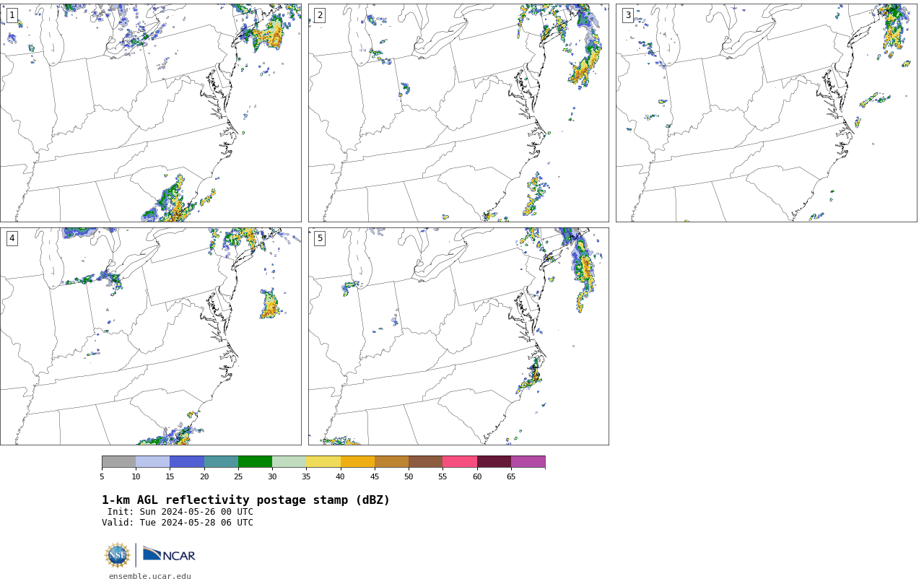The width and height of the screenshot is (924, 584).
Task: Open ensemble member 1 reflectivity map
Action: click(151, 113)
